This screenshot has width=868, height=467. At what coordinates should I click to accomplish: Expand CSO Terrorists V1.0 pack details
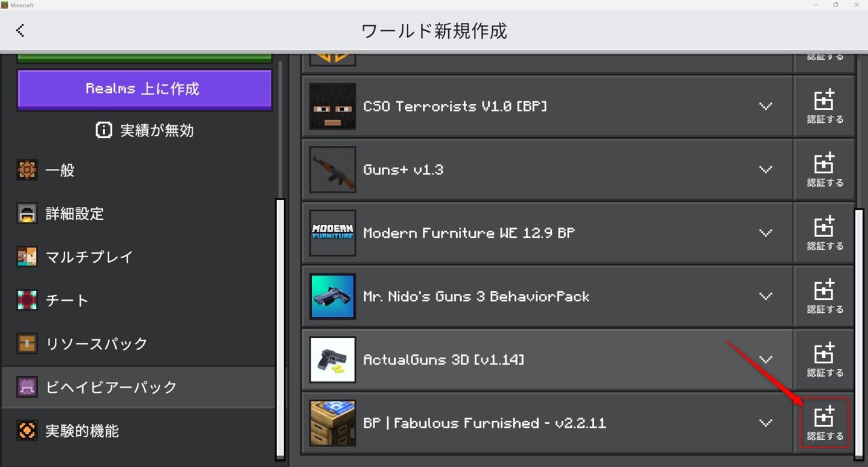point(766,106)
